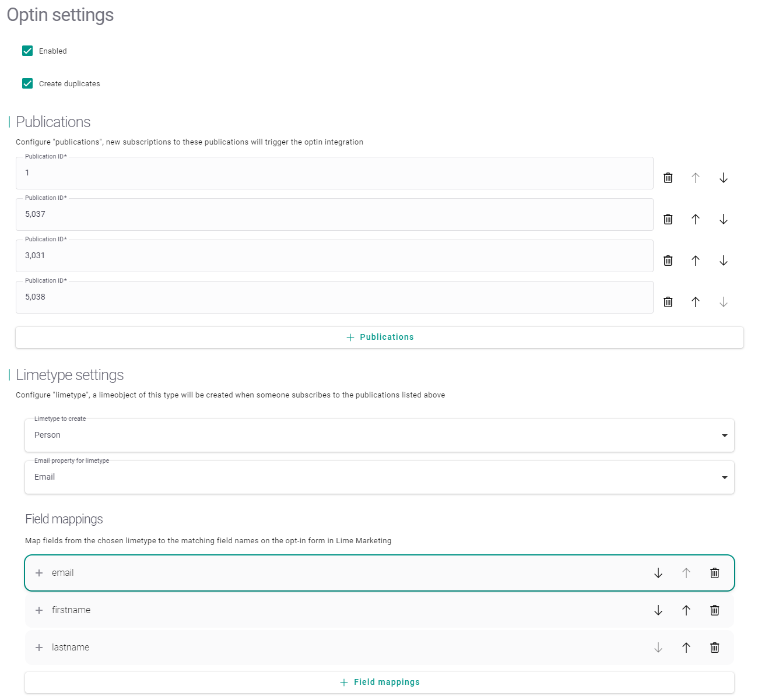Image resolution: width=758 pixels, height=700 pixels.
Task: Move the firstname mapping up
Action: [x=686, y=610]
